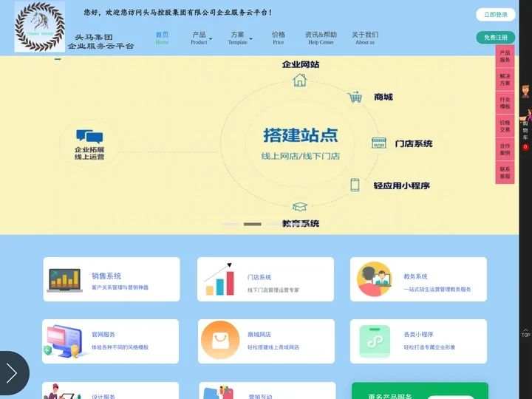532x399 pixels.
Task: Select the 联系客服 side tab
Action: point(505,173)
